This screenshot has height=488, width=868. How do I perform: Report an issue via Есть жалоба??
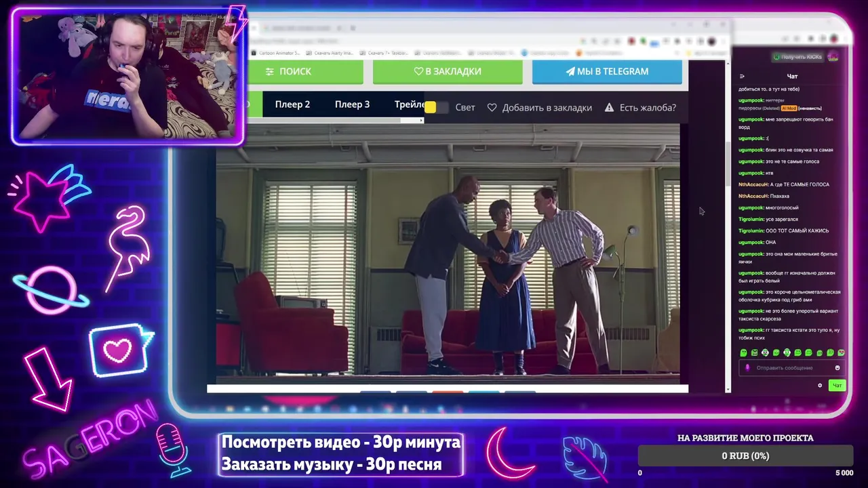click(640, 107)
